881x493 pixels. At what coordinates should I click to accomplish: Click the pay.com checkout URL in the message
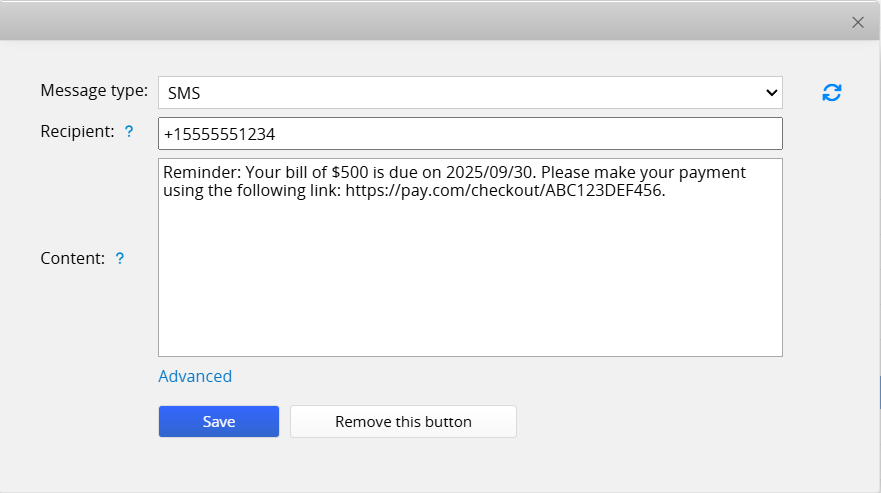tap(504, 191)
